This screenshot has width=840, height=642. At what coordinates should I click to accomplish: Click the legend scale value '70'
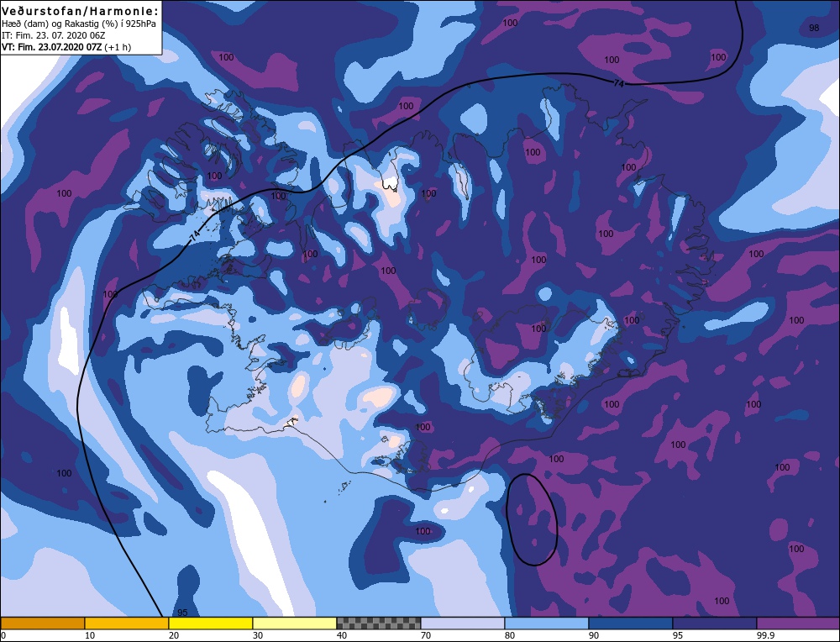tap(426, 635)
